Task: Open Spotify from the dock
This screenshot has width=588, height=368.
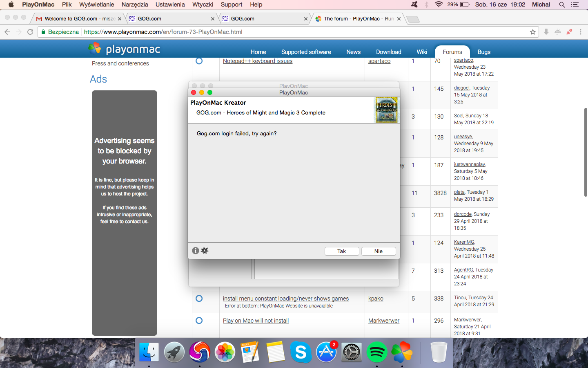Action: coord(377,352)
